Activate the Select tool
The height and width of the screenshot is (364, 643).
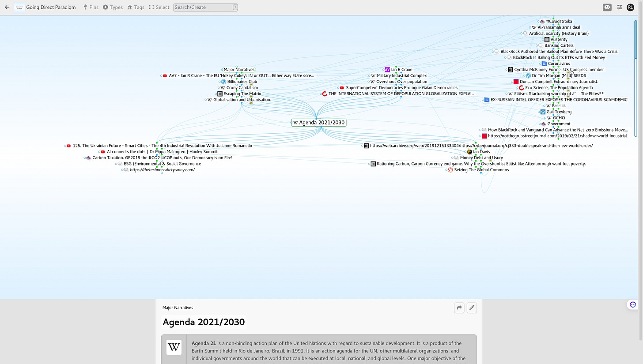159,7
